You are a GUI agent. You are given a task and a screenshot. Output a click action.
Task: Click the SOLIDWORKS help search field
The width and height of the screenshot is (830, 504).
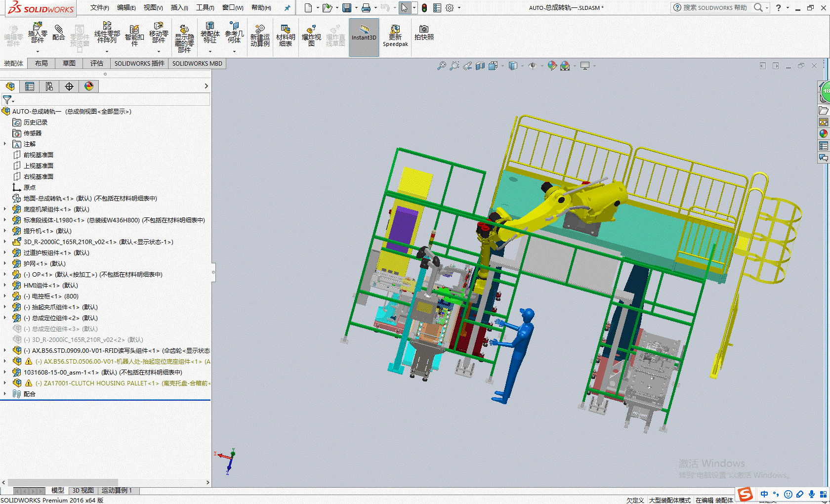[715, 7]
